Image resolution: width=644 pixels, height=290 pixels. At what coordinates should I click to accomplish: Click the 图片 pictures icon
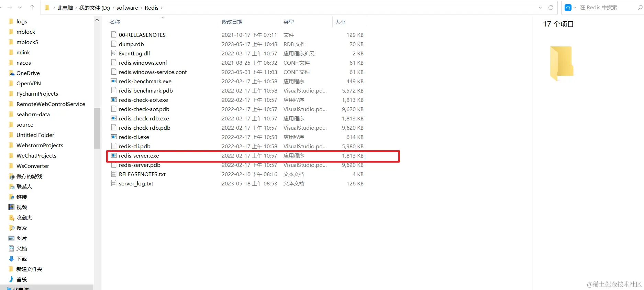(11, 238)
